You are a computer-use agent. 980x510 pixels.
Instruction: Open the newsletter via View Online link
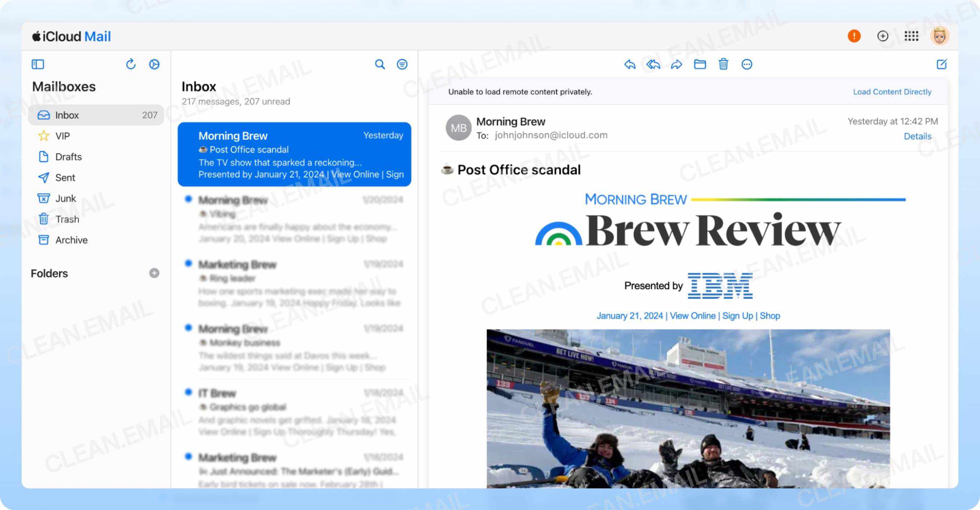coord(692,316)
